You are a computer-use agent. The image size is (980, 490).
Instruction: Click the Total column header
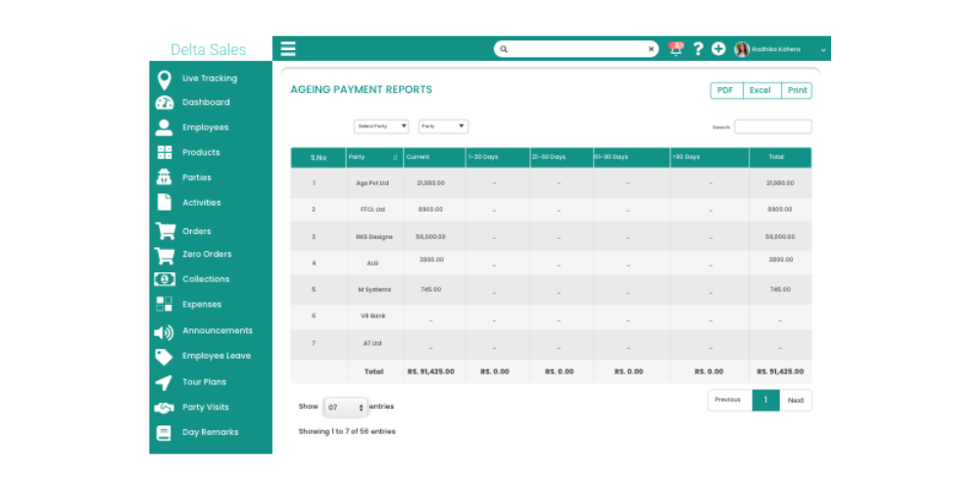click(781, 158)
